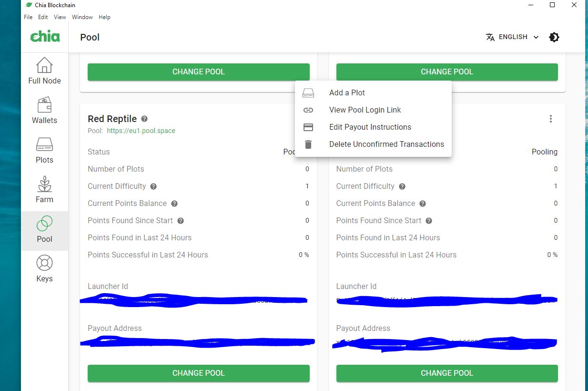Click the Red Reptile card title
Viewport: 588px width, 391px height.
click(x=112, y=119)
